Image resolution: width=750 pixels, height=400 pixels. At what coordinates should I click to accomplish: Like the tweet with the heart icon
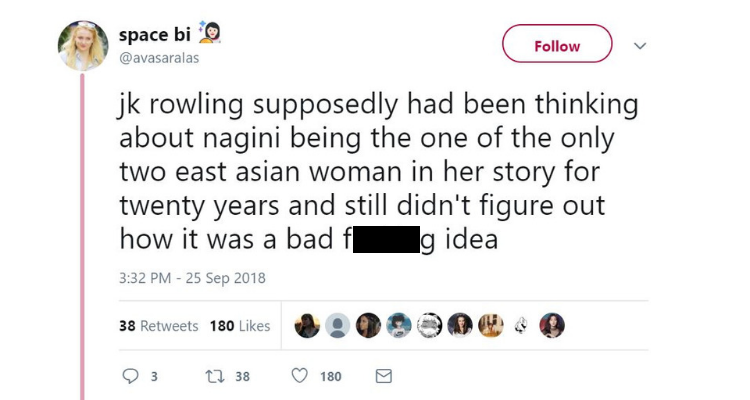299,376
